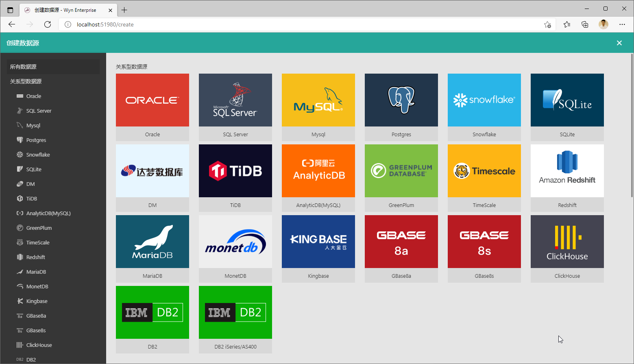Image resolution: width=634 pixels, height=364 pixels.
Task: Open the tab actions menu
Action: [10, 10]
